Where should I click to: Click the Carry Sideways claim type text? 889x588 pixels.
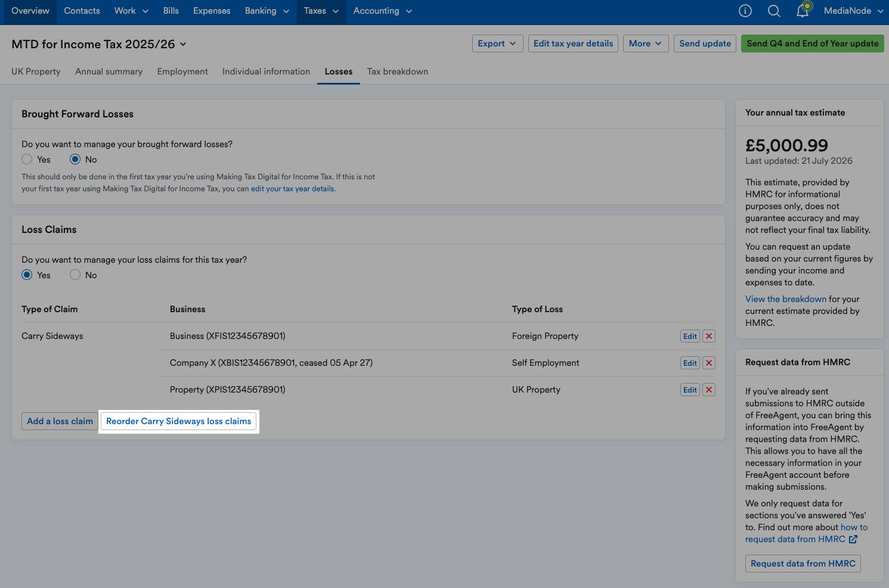tap(52, 336)
